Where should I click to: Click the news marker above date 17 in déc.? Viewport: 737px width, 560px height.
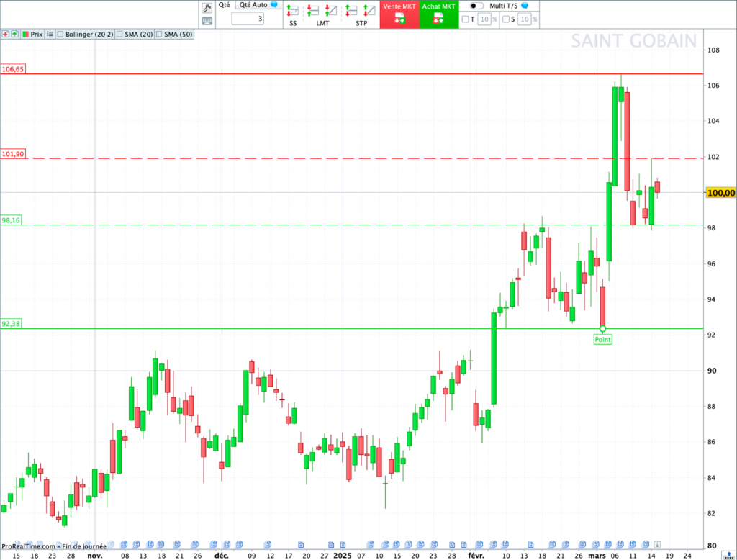[x=301, y=544]
